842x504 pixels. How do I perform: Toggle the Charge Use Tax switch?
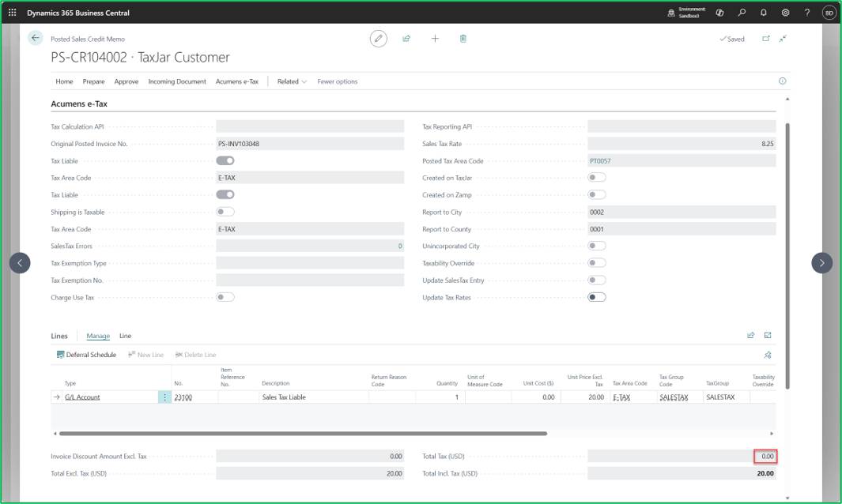pyautogui.click(x=225, y=297)
